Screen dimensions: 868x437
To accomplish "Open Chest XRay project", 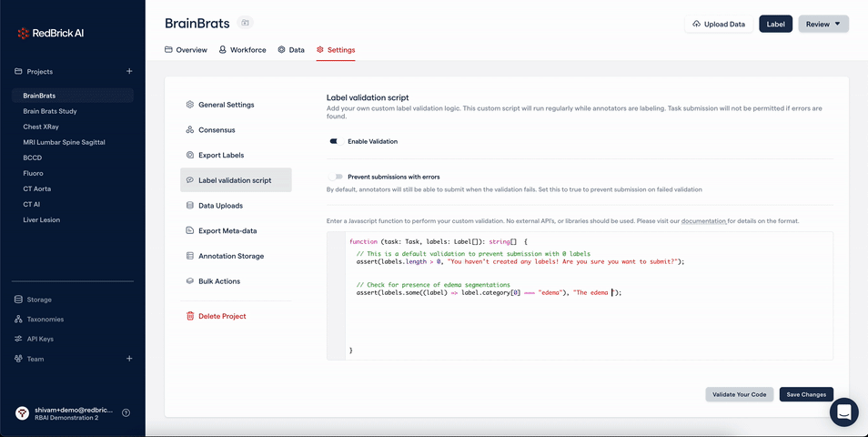I will (41, 127).
